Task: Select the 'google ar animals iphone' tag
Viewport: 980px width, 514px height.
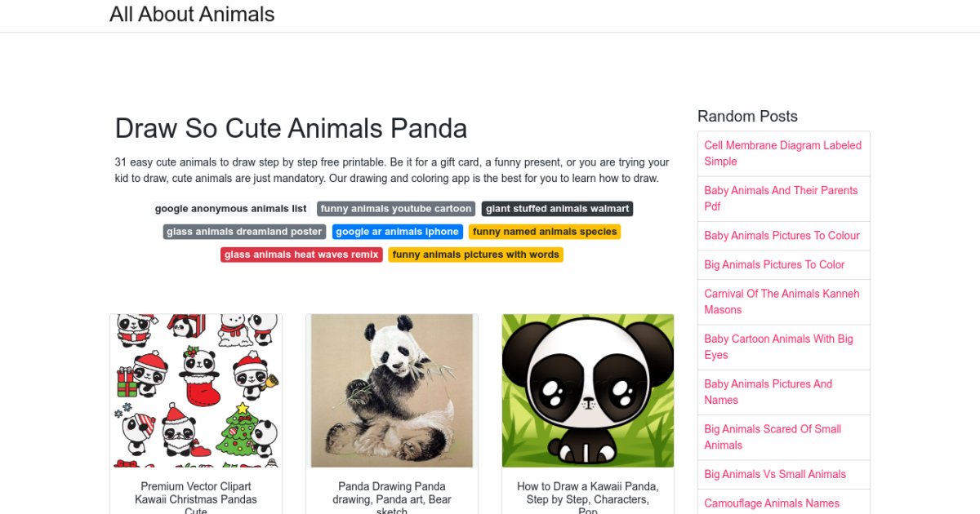Action: click(398, 231)
